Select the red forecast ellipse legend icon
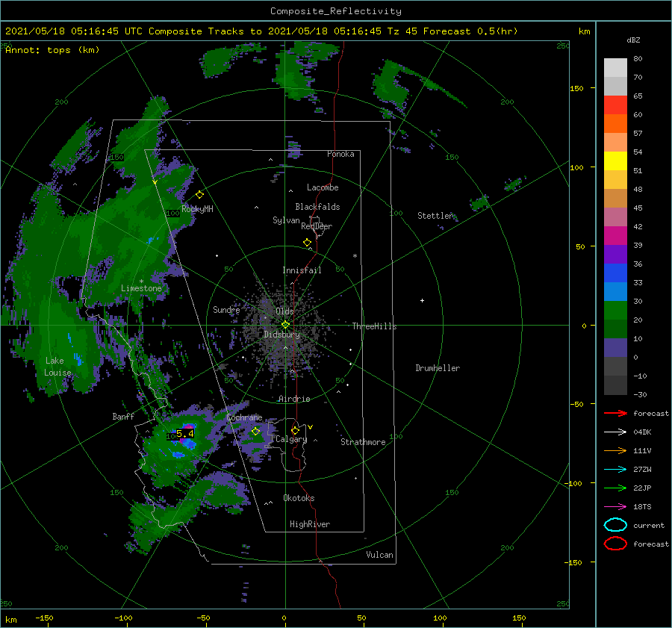 (615, 544)
